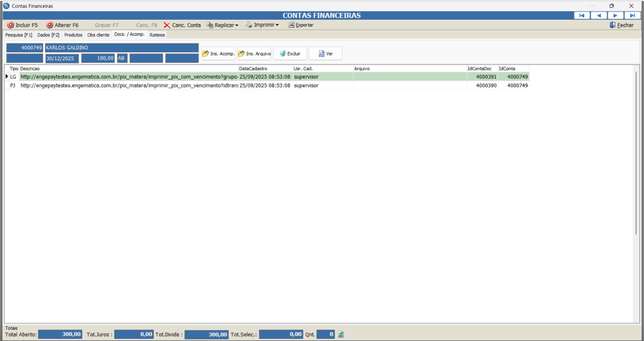Open the Rateios tab

coord(157,35)
